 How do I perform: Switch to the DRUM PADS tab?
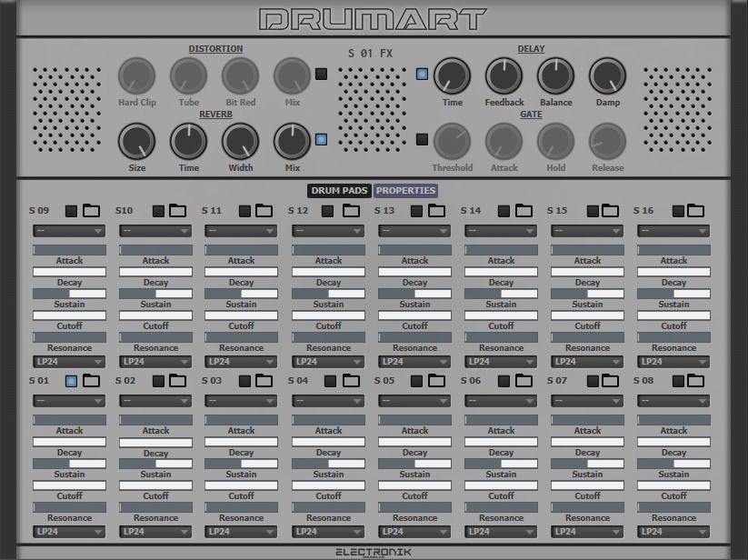[339, 191]
